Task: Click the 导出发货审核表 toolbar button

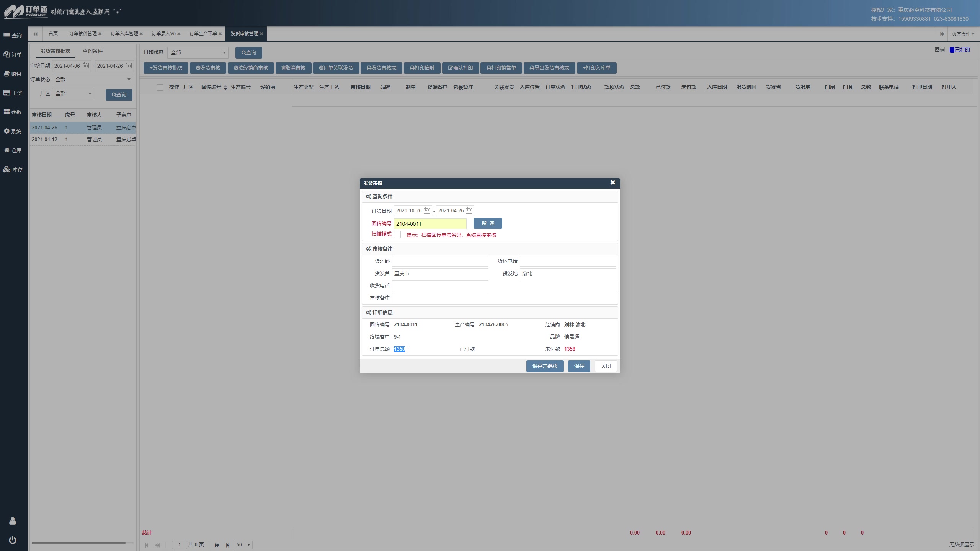Action: (549, 68)
